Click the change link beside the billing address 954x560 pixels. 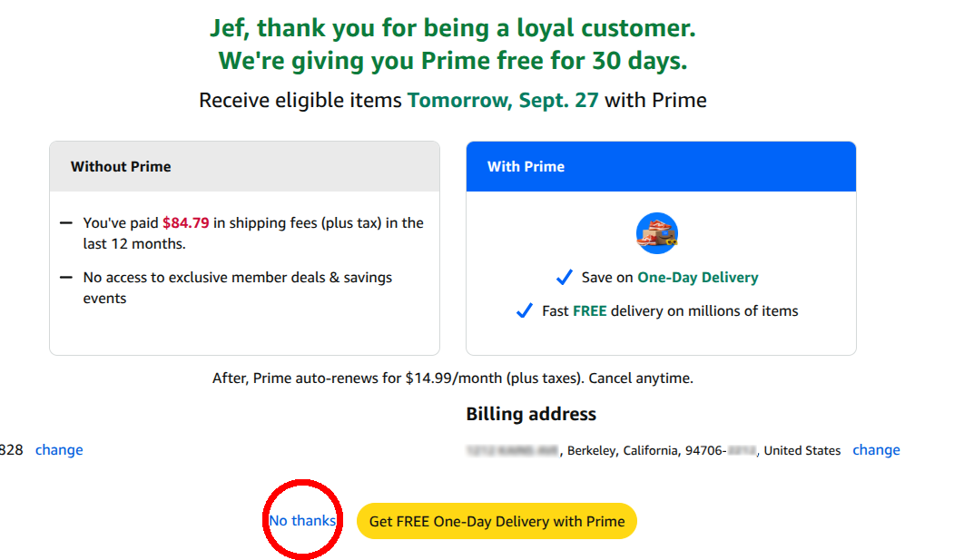pyautogui.click(x=876, y=450)
